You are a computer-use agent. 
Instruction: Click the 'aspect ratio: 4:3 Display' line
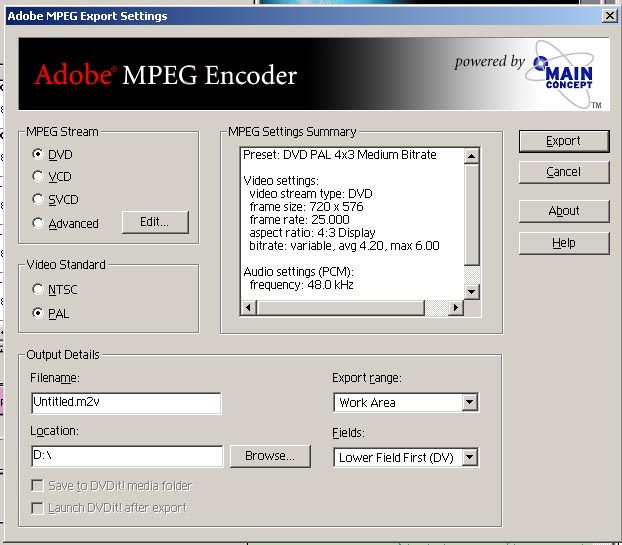312,233
